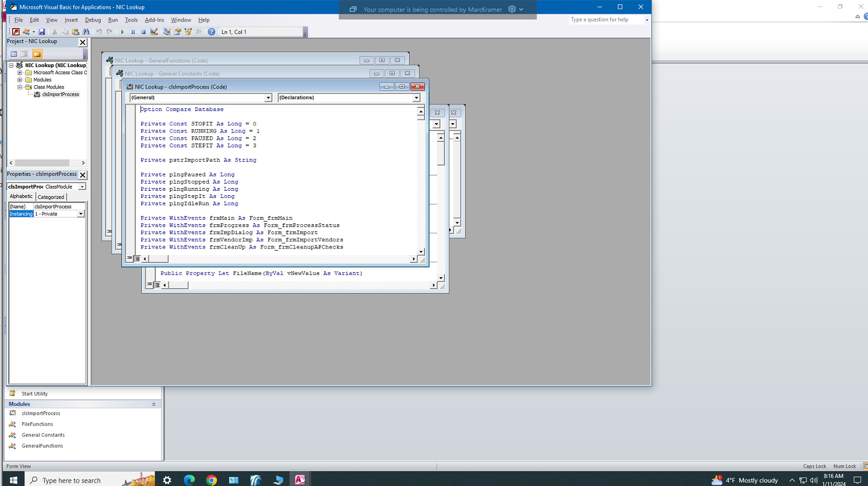Open the Tools menu
The height and width of the screenshot is (486, 868).
(131, 20)
